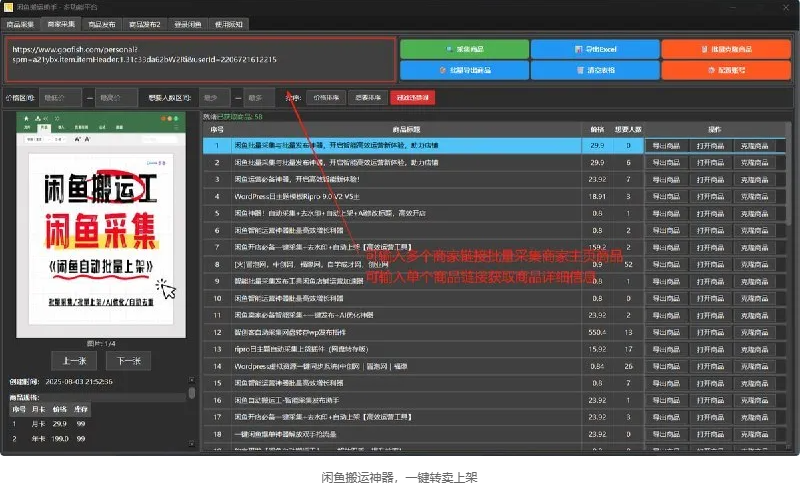This screenshot has height=489, width=803.
Task: Click 克隆商品 in row 10
Action: [755, 299]
